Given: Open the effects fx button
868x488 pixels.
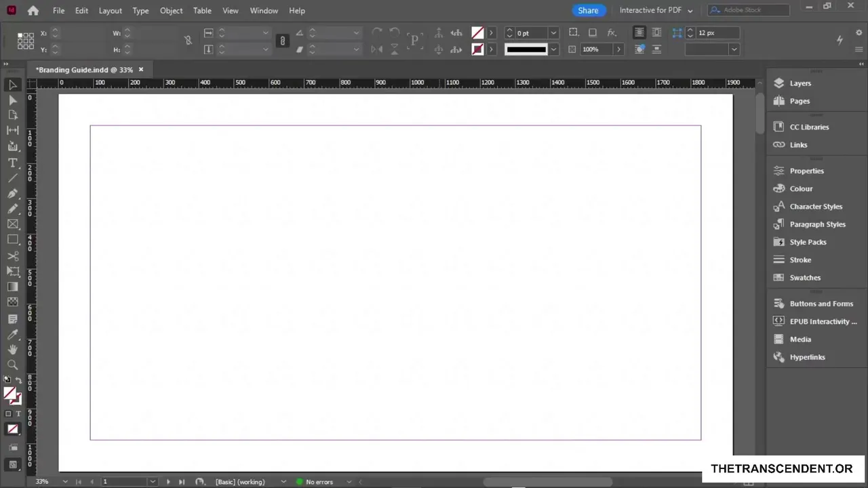Looking at the screenshot, I should pyautogui.click(x=611, y=33).
